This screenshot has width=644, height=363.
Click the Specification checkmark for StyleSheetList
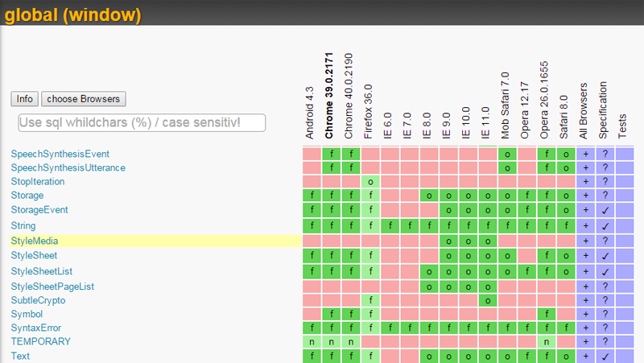[605, 271]
